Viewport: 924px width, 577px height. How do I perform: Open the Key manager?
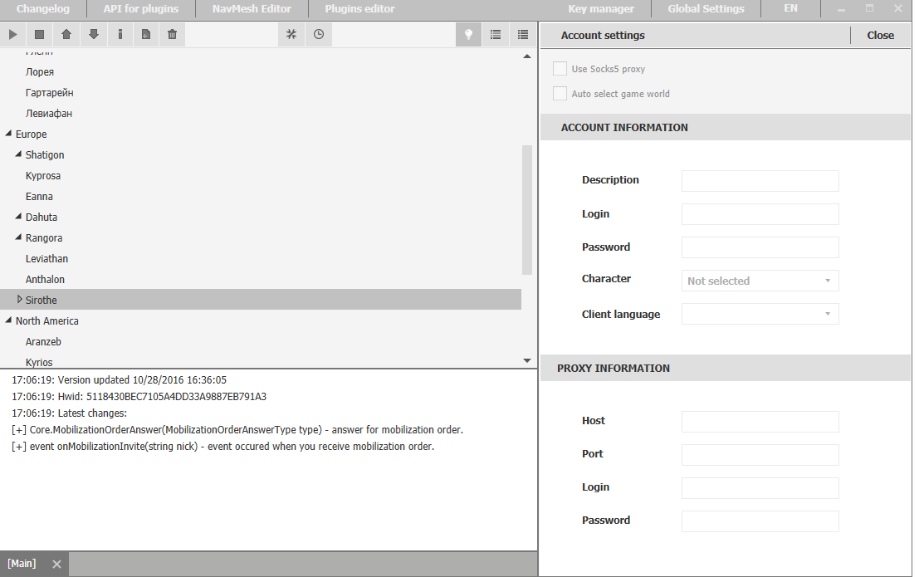(601, 9)
